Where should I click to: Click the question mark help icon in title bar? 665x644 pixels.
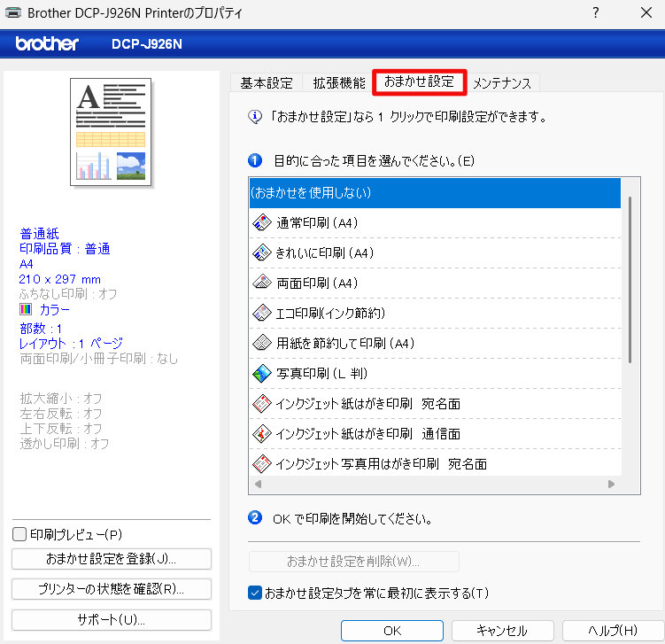click(596, 12)
